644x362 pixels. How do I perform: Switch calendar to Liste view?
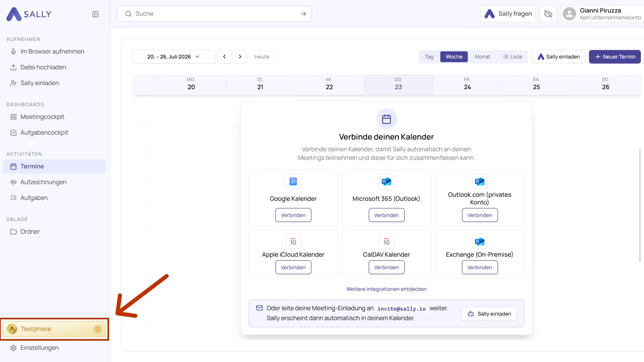[x=512, y=57]
